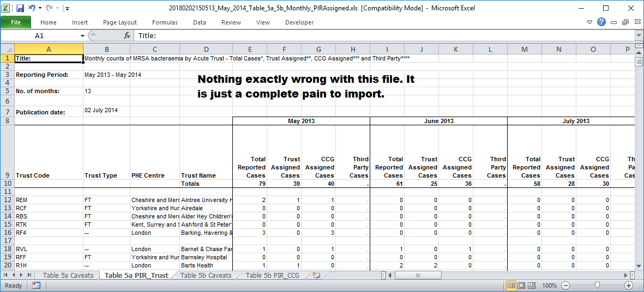Click the Select All corner button

tap(8, 49)
